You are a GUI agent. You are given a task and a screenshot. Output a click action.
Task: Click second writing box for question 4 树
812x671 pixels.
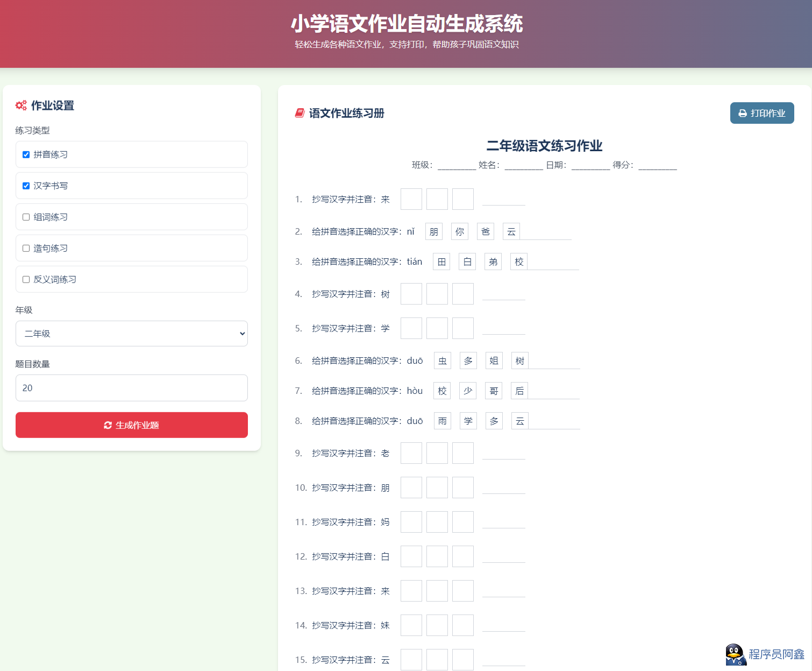(437, 294)
